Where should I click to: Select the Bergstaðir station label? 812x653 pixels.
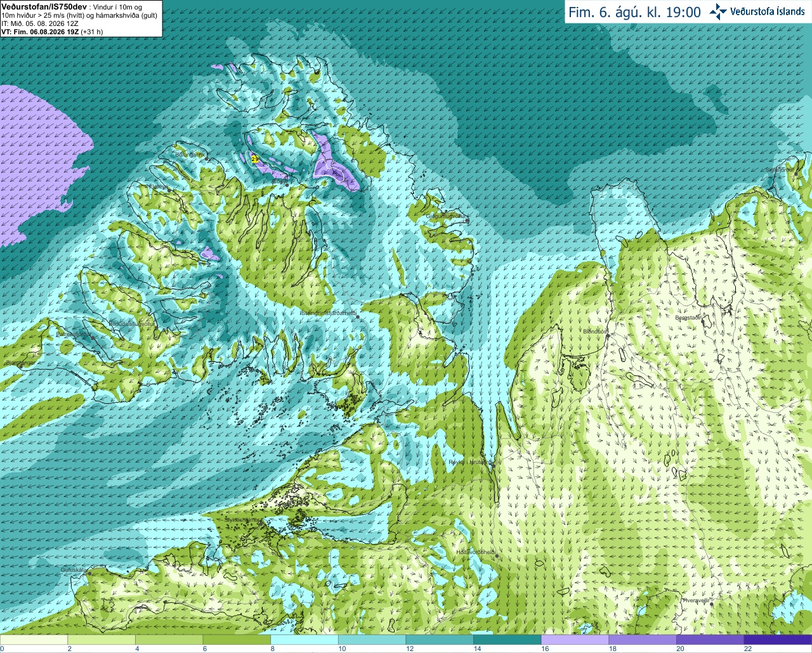[688, 318]
